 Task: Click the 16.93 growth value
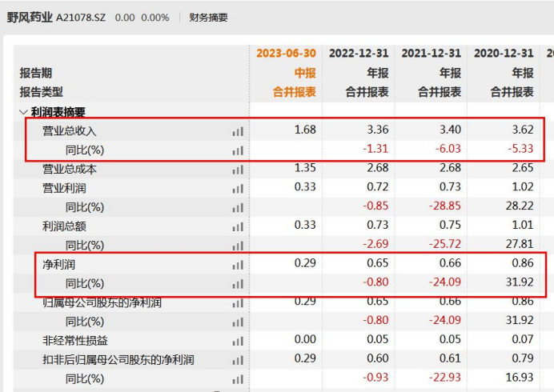pos(520,378)
